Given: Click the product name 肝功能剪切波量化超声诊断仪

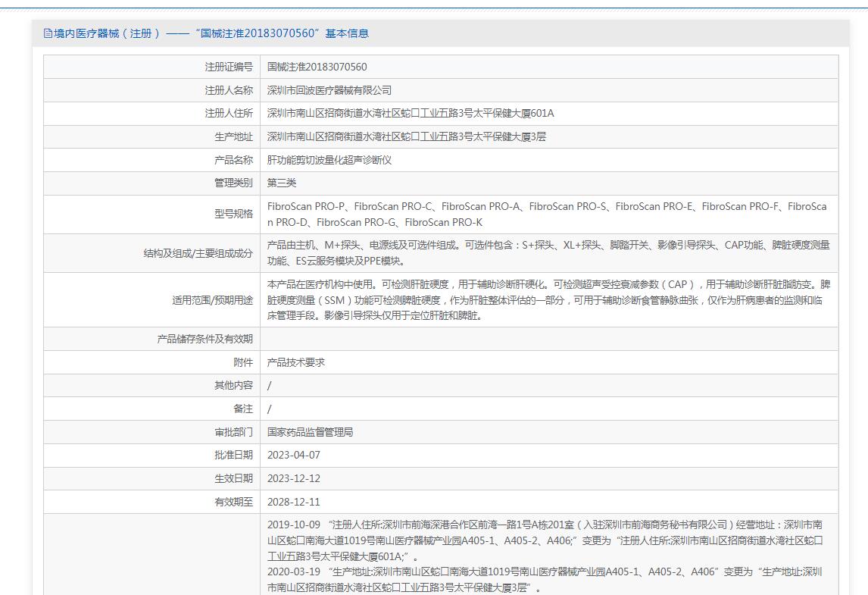Looking at the screenshot, I should tap(329, 161).
